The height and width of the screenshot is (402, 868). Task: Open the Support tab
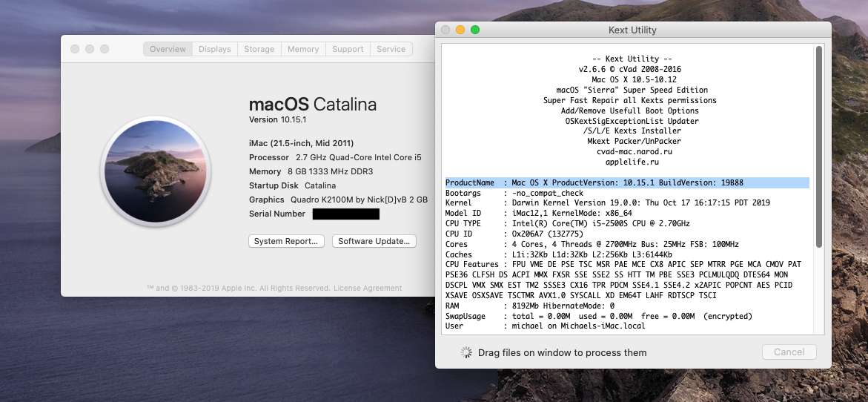click(x=348, y=49)
